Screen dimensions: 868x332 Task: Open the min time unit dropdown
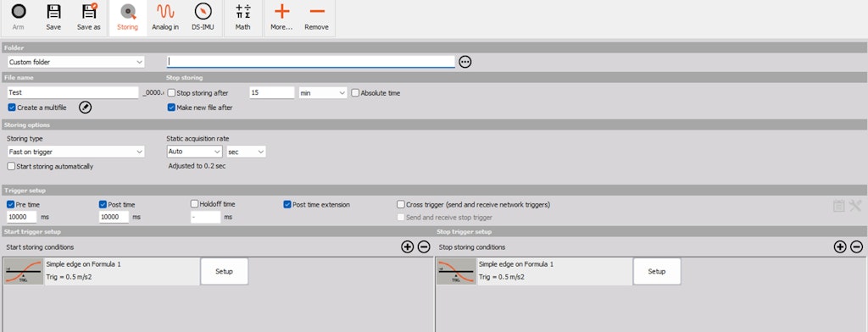323,93
